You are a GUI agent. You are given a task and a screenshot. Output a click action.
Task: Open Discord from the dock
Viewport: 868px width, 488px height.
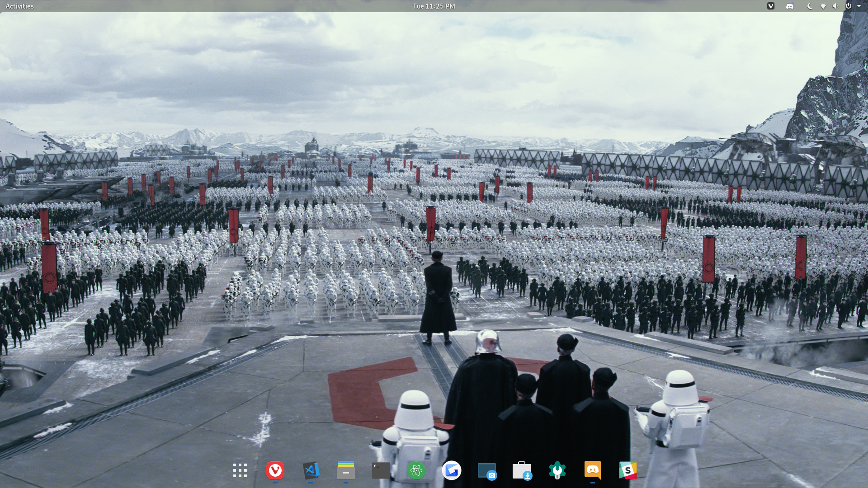point(593,470)
